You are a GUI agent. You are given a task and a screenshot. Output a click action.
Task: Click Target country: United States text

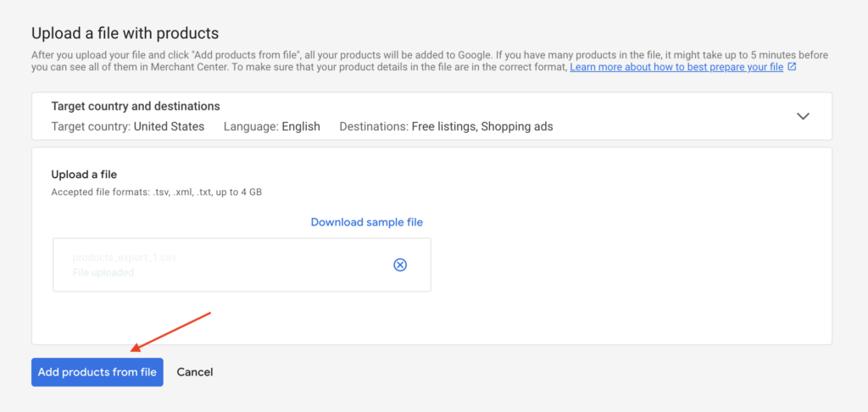[x=128, y=126]
